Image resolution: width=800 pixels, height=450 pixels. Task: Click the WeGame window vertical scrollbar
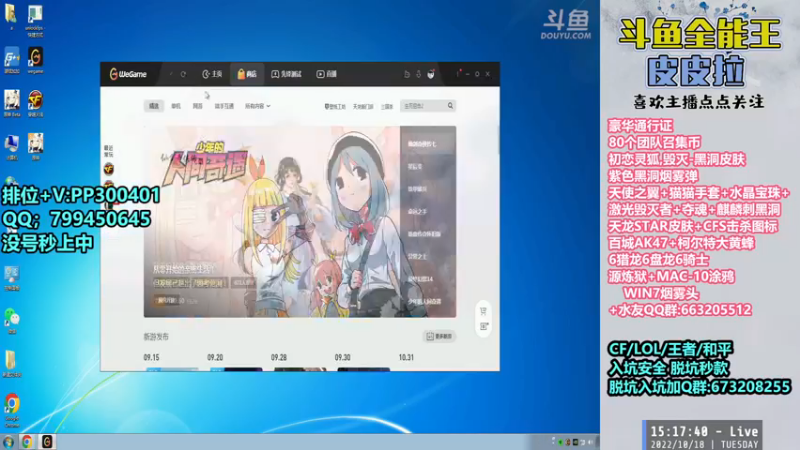click(498, 138)
